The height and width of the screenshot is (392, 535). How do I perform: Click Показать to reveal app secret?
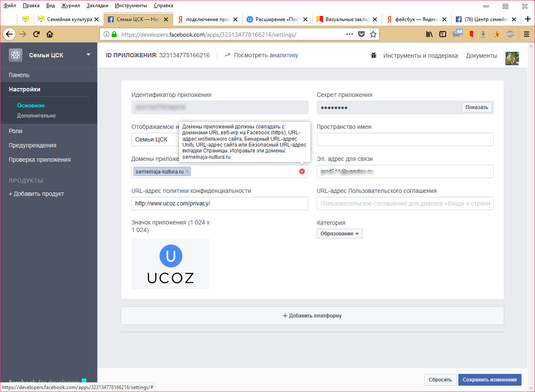(x=476, y=107)
